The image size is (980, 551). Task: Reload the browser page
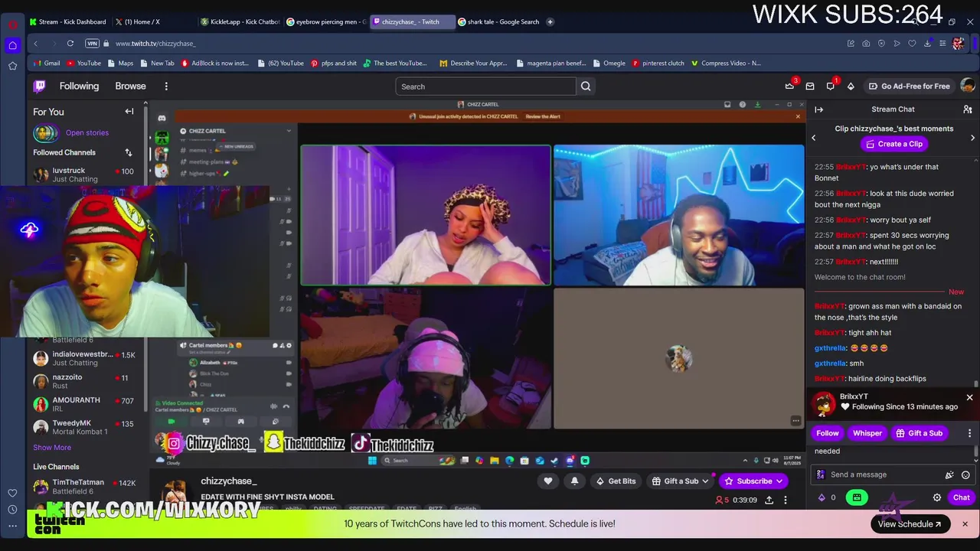70,44
